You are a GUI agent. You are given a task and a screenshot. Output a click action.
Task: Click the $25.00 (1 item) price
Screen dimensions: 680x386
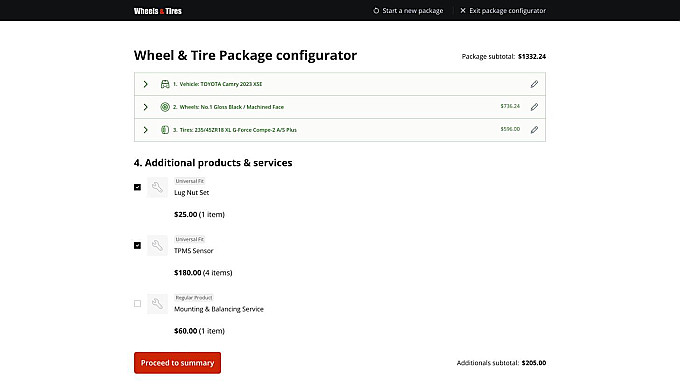(199, 214)
